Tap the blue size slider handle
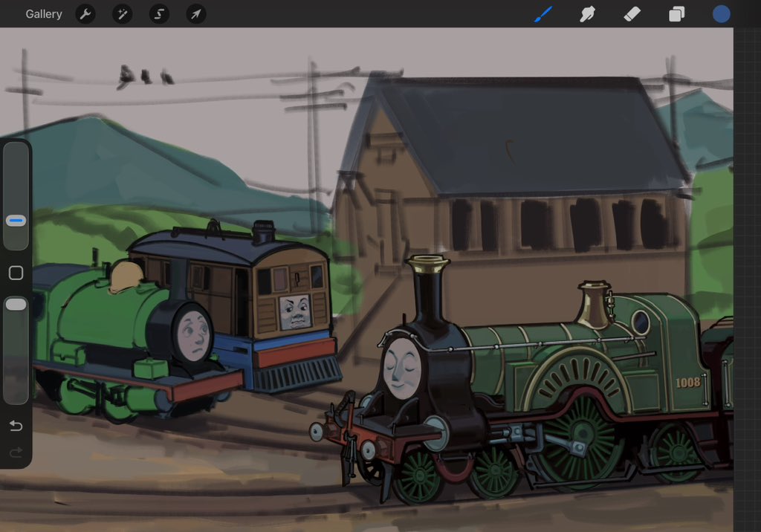Viewport: 761px width, 532px height. 15,220
